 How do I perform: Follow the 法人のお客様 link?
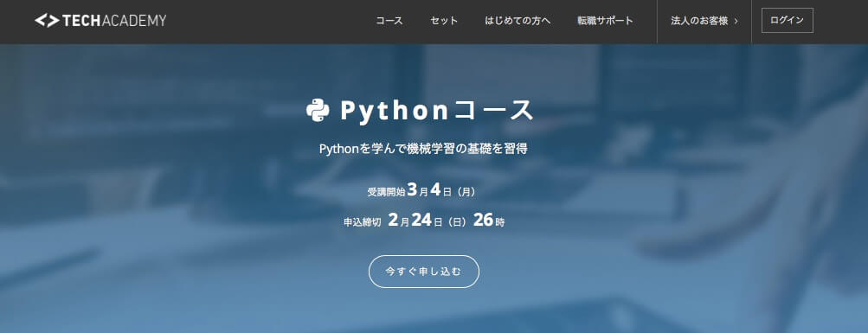(x=704, y=21)
